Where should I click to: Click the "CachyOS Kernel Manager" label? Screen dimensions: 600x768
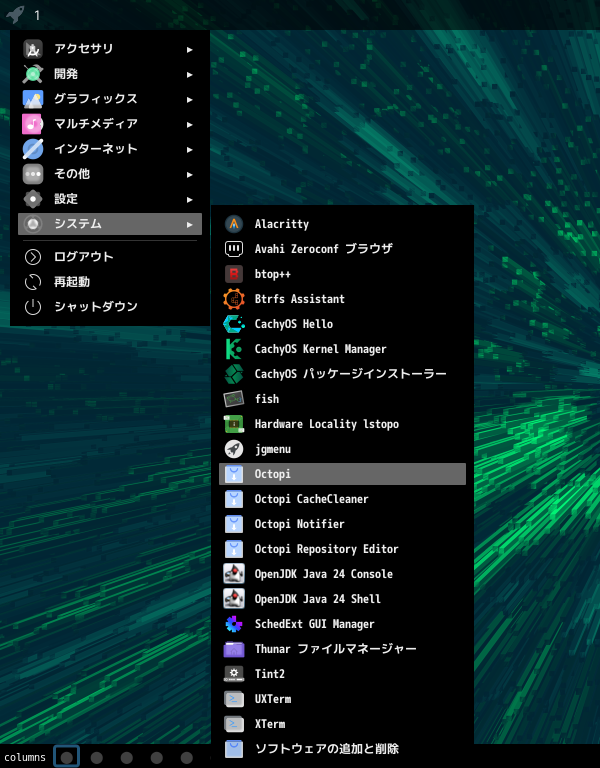[x=320, y=349]
